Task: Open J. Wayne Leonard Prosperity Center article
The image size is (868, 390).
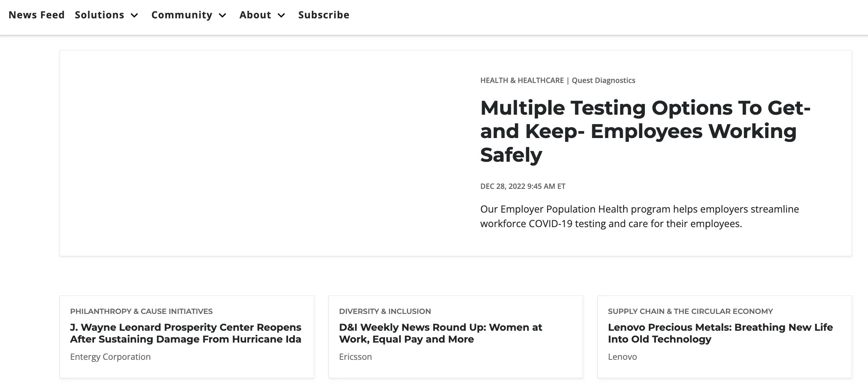Action: tap(186, 333)
